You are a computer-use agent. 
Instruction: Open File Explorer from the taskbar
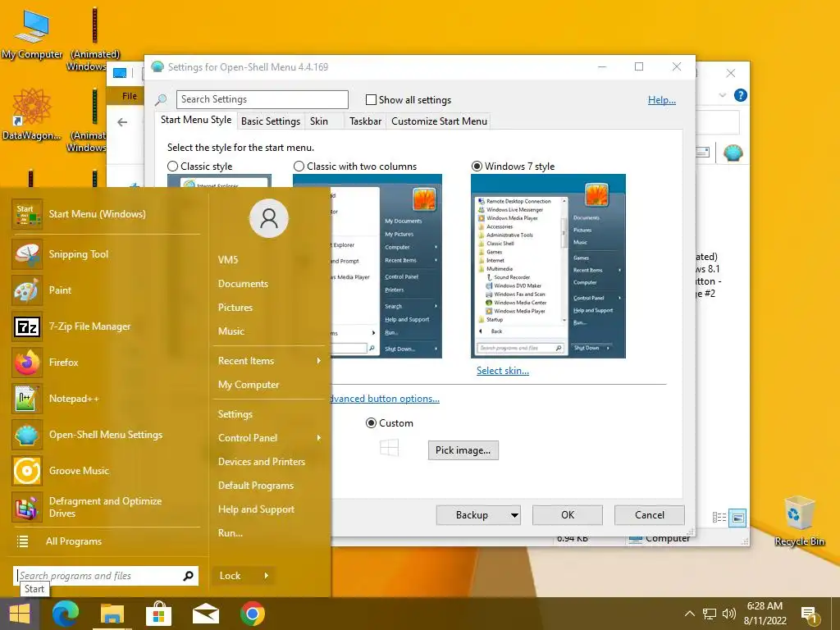[x=112, y=614]
